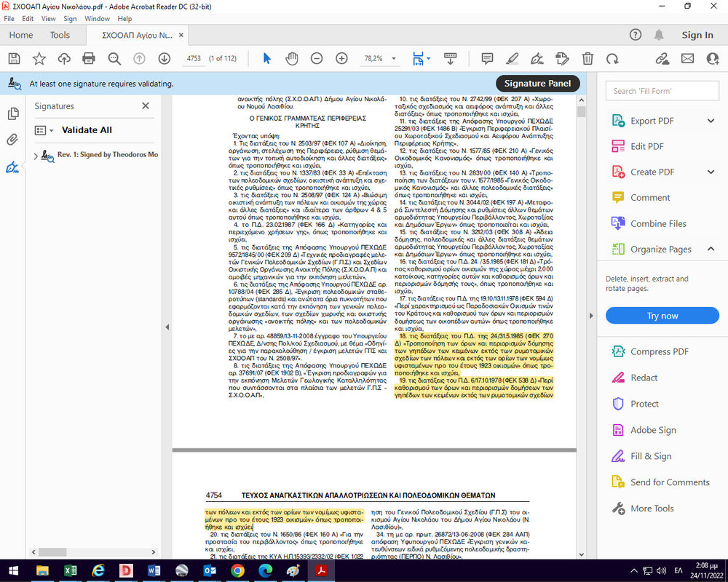Star this file as favorite
The height and width of the screenshot is (582, 728).
coord(39,58)
